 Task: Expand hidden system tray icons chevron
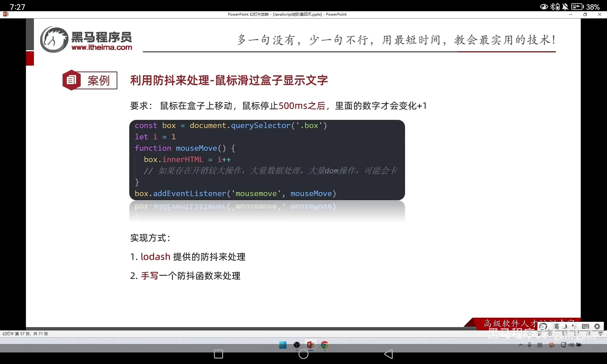(521, 345)
